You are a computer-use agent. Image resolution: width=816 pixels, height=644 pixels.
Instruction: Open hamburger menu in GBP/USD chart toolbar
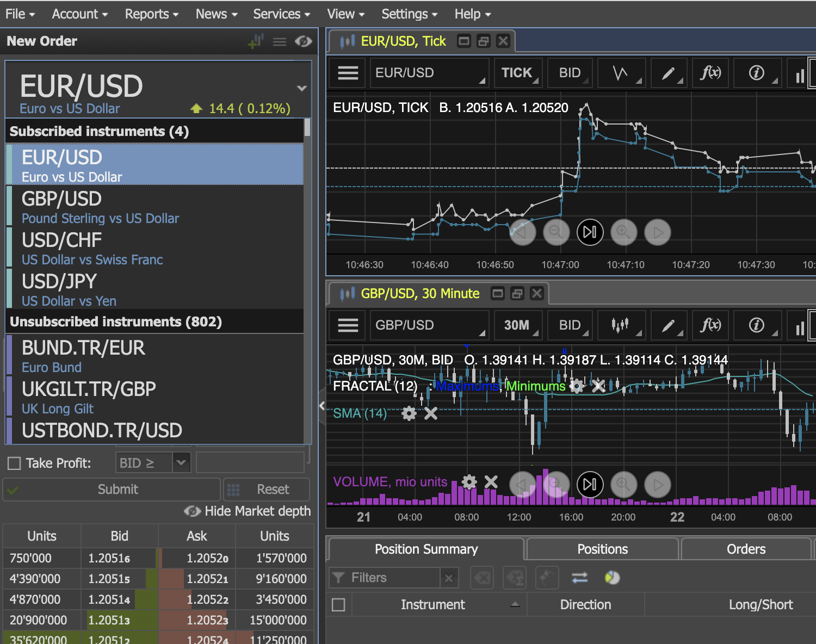[348, 325]
